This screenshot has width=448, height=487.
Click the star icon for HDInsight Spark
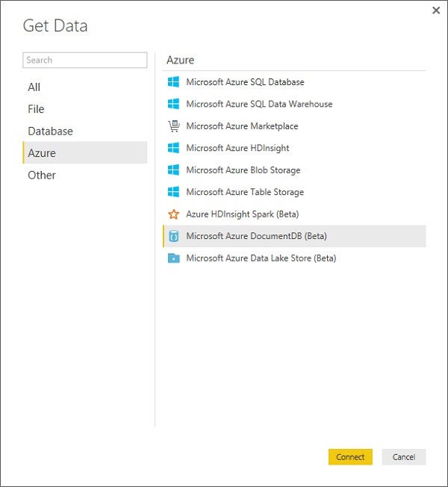[x=174, y=214]
